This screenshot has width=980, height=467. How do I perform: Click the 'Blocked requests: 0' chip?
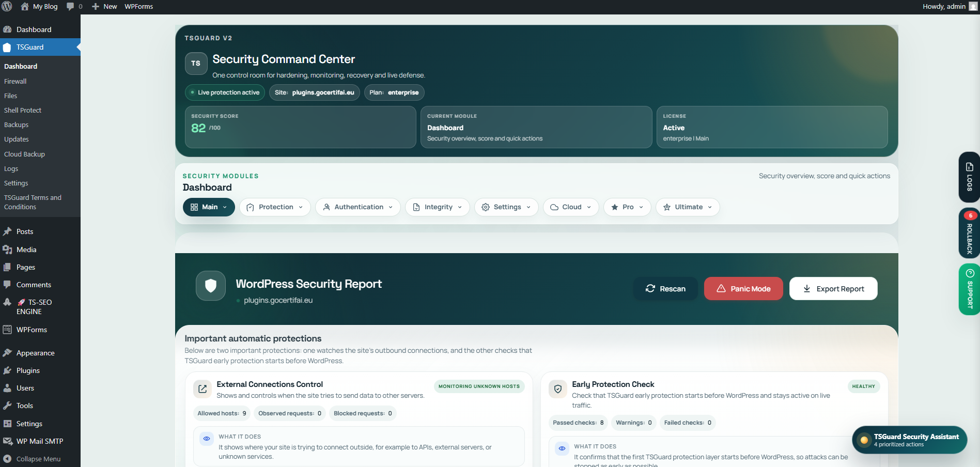[x=363, y=413]
